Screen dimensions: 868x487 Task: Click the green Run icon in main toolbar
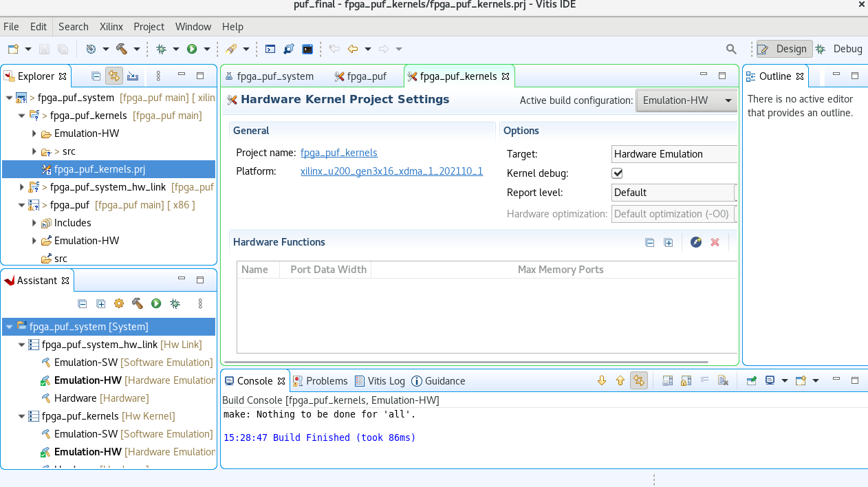[x=192, y=49]
